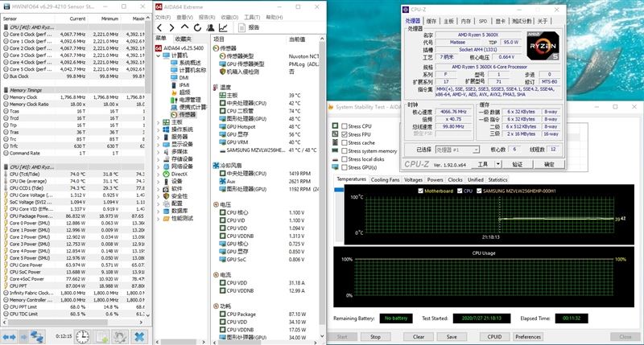Enable the Stress cache checkbox
Image resolution: width=644 pixels, height=345 pixels.
click(x=345, y=143)
